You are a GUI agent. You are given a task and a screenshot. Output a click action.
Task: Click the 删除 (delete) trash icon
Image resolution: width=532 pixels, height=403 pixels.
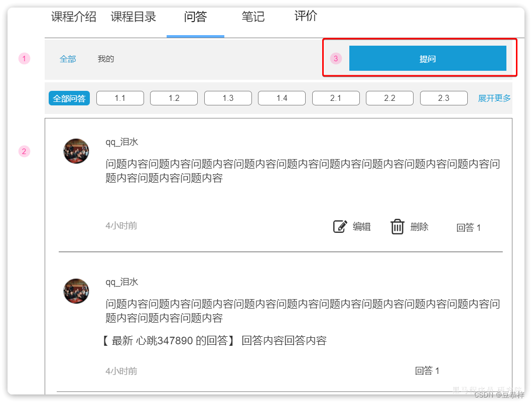click(398, 226)
